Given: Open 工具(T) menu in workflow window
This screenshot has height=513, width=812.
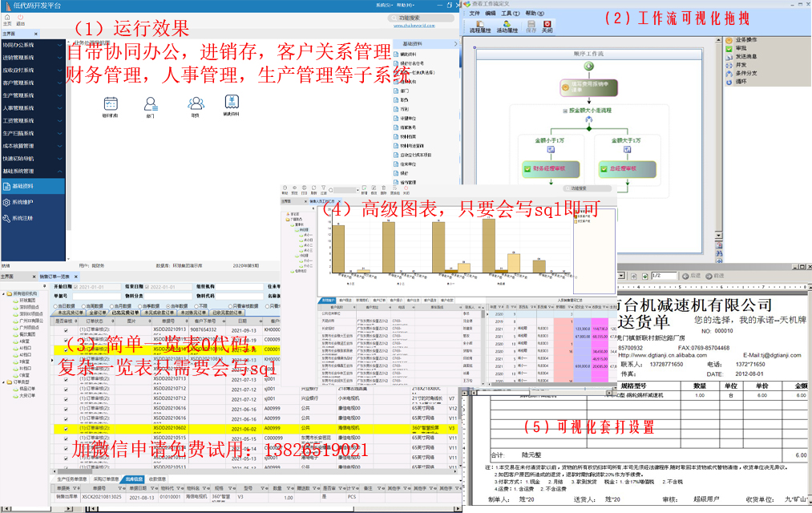Looking at the screenshot, I should pyautogui.click(x=510, y=13).
